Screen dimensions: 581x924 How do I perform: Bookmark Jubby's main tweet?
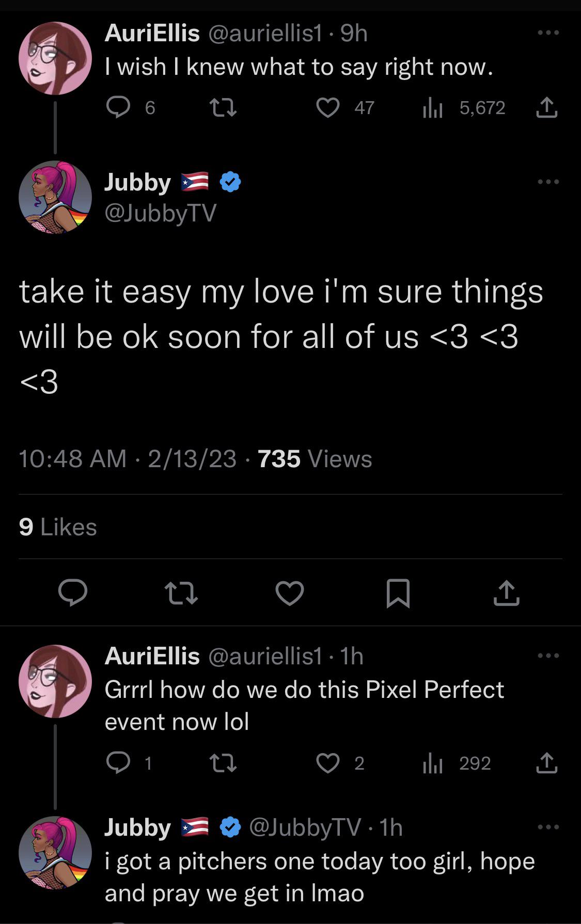398,593
